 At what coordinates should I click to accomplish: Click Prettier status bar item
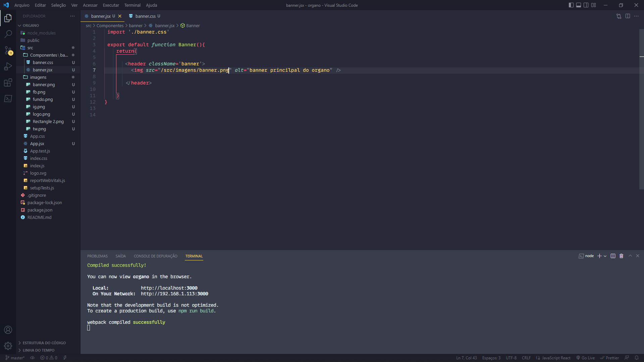pos(609,358)
